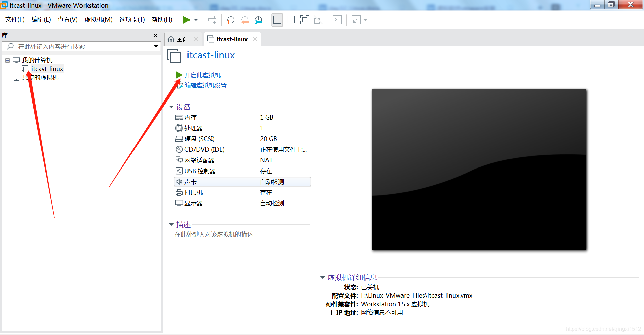Toggle the thumbnail bar view icon
The image size is (644, 335).
(x=291, y=20)
